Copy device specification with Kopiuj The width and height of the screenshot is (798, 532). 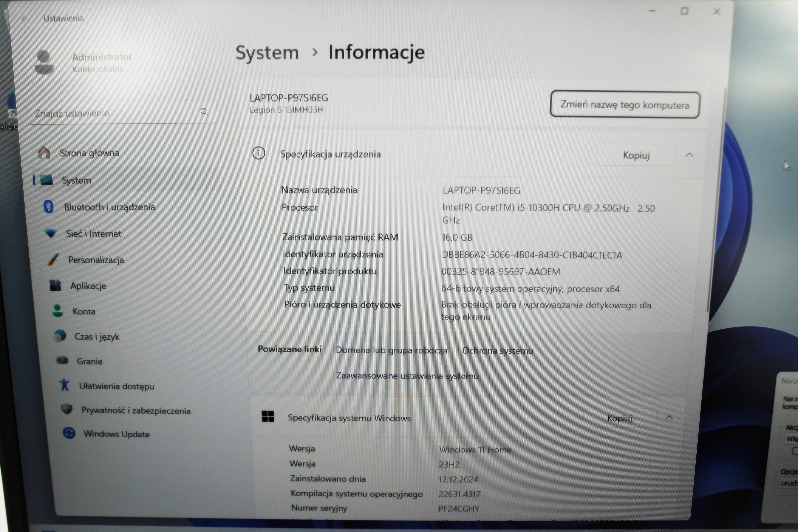tap(636, 155)
